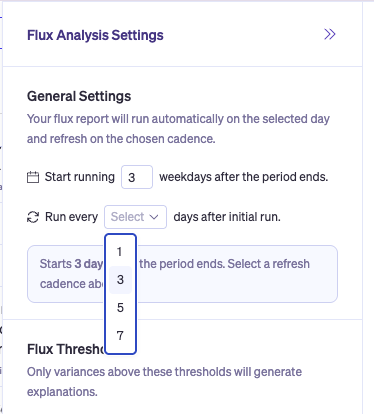
Task: Click the refresh icon beside Run every
Action: (x=33, y=217)
